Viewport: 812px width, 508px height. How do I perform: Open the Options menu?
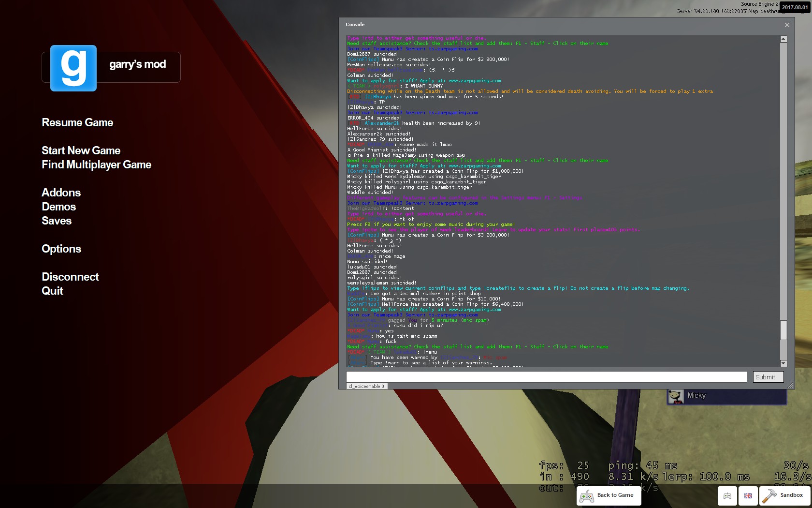[61, 249]
